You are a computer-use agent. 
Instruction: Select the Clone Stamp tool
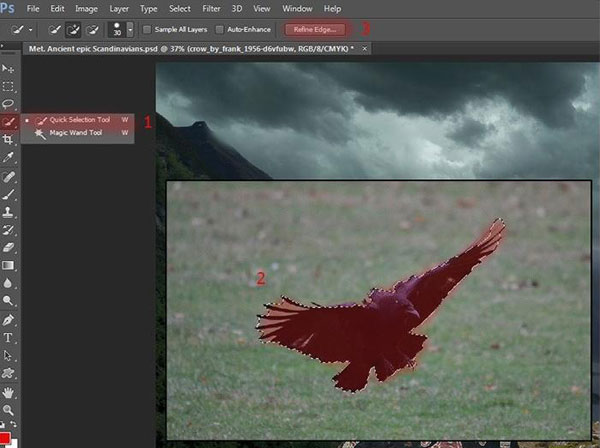click(x=8, y=212)
